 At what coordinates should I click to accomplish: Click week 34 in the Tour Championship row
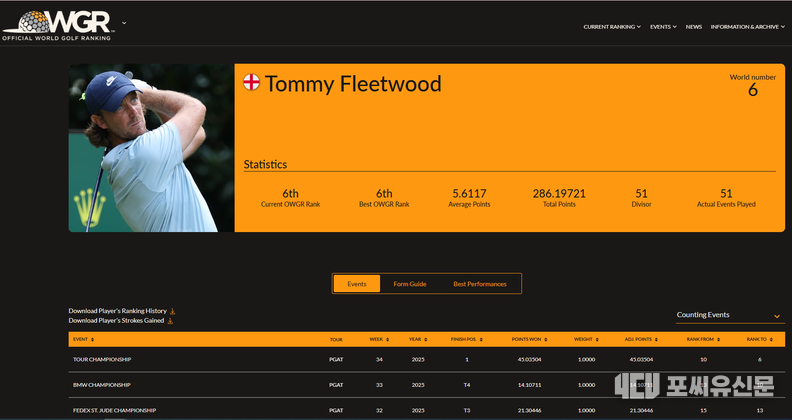pos(379,359)
